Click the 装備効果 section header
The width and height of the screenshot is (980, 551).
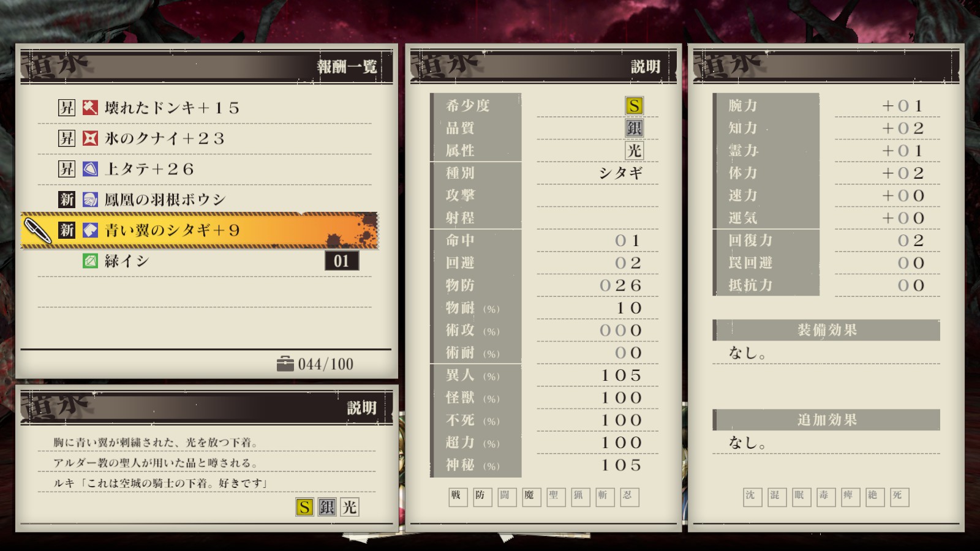pyautogui.click(x=826, y=330)
